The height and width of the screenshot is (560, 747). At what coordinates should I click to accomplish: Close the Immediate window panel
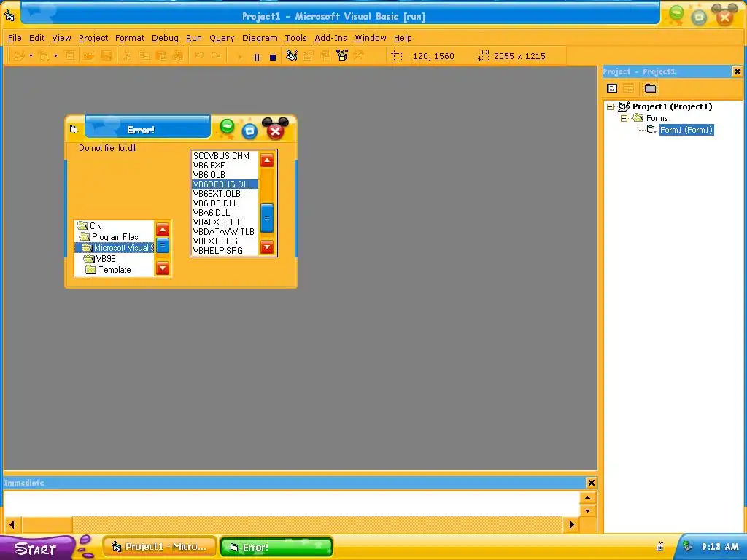(x=591, y=483)
